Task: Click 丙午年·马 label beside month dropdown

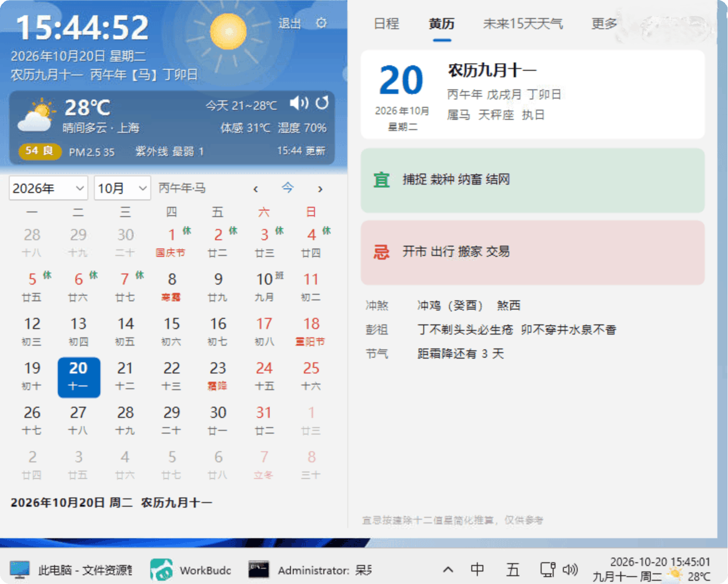Action: [182, 188]
